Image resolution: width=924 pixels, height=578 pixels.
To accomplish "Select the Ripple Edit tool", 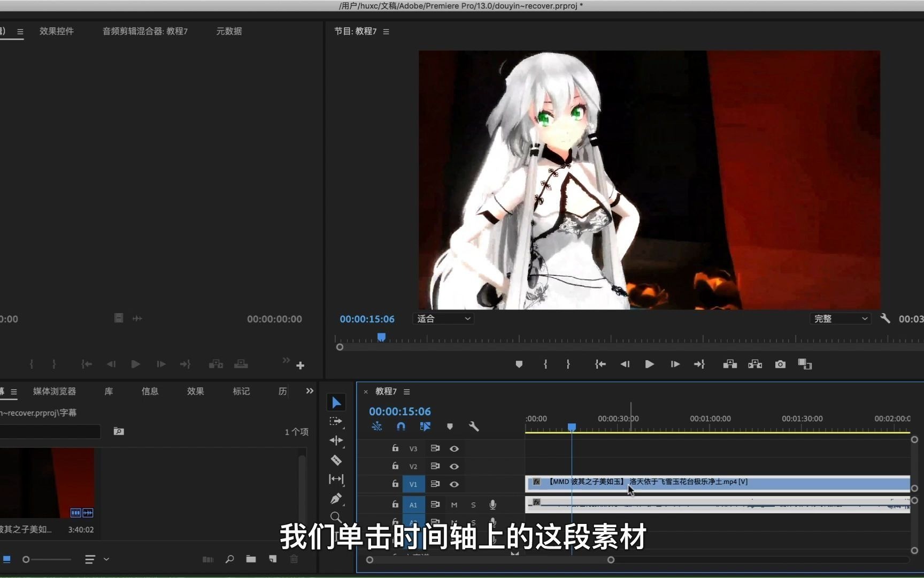I will coord(336,440).
